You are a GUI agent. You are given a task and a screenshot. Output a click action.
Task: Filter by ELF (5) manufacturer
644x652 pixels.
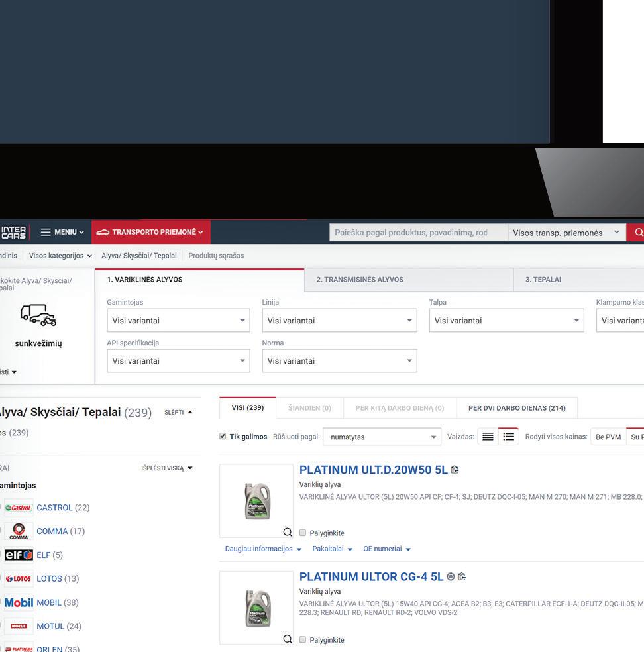(50, 555)
